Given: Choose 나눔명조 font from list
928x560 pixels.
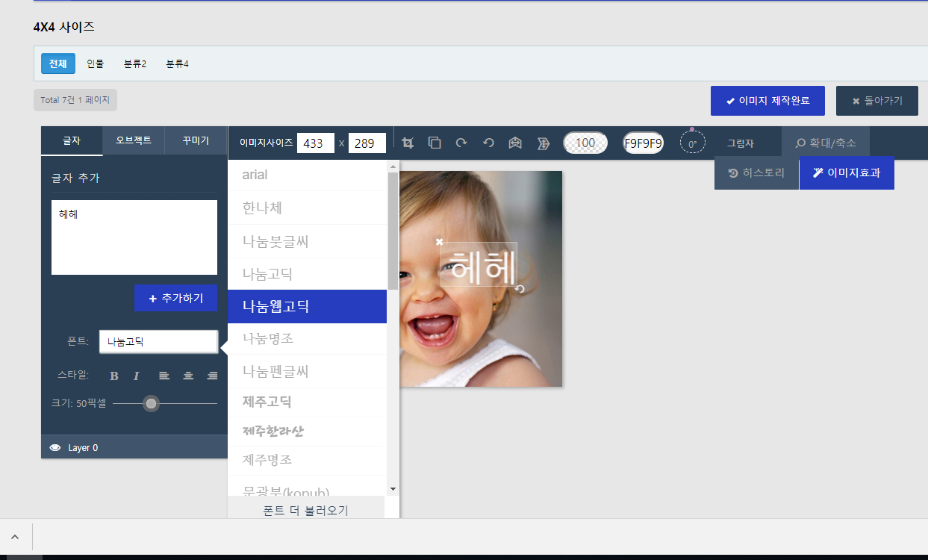Looking at the screenshot, I should (x=307, y=339).
